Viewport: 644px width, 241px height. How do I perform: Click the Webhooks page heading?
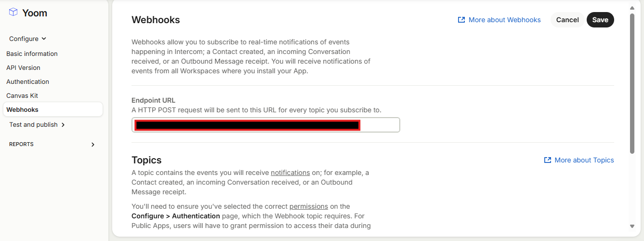point(156,20)
